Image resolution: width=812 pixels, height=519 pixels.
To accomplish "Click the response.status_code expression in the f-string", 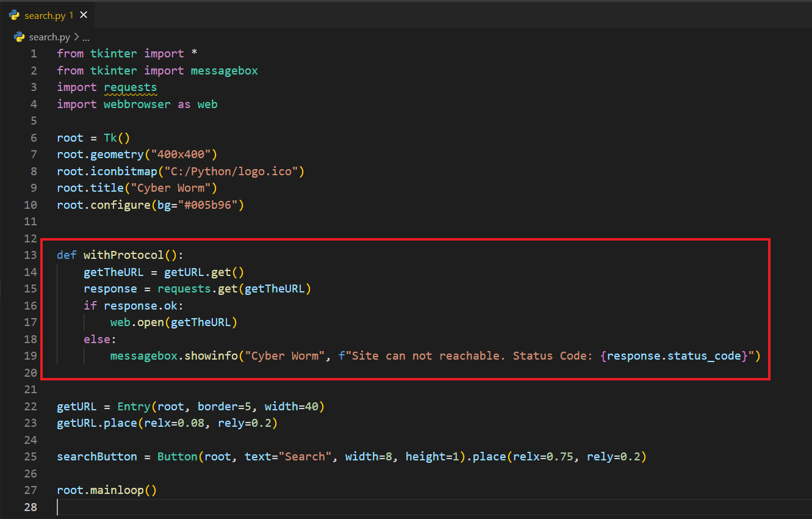I will 674,355.
